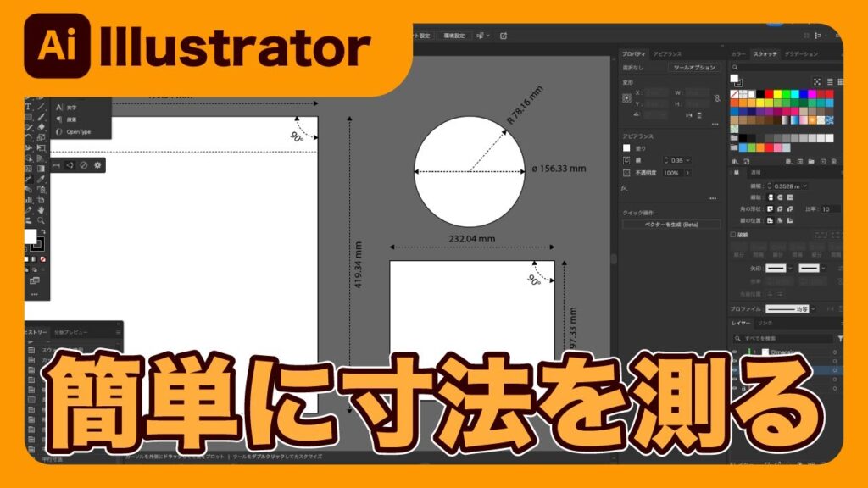868x488 pixels.
Task: Open Edit Toolbar three-dots button
Action: [34, 294]
